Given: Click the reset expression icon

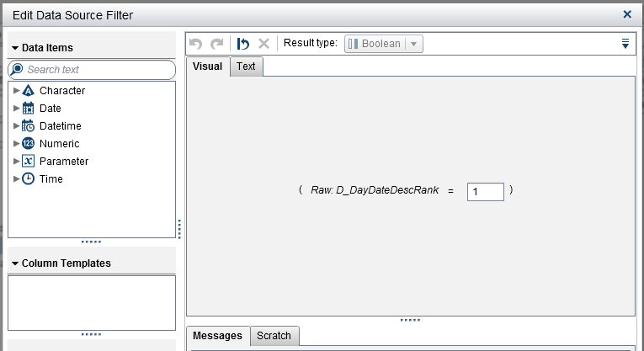Looking at the screenshot, I should (x=243, y=43).
